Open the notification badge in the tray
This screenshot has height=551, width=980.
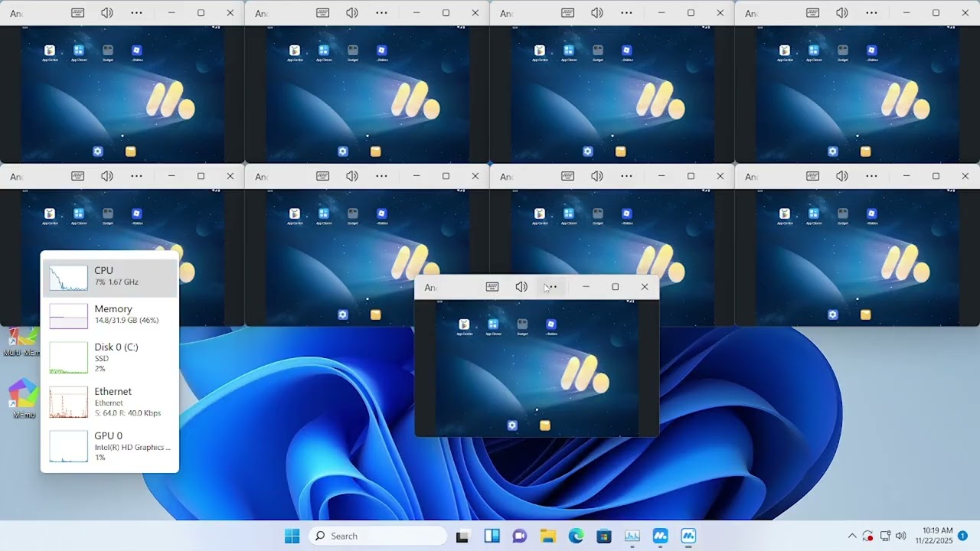pos(963,536)
